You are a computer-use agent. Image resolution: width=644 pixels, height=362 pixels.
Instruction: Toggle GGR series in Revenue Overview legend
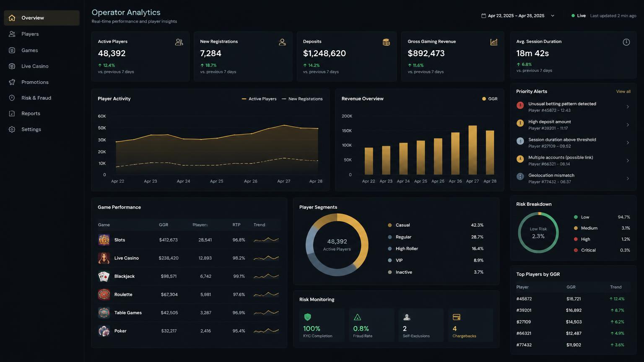point(490,99)
